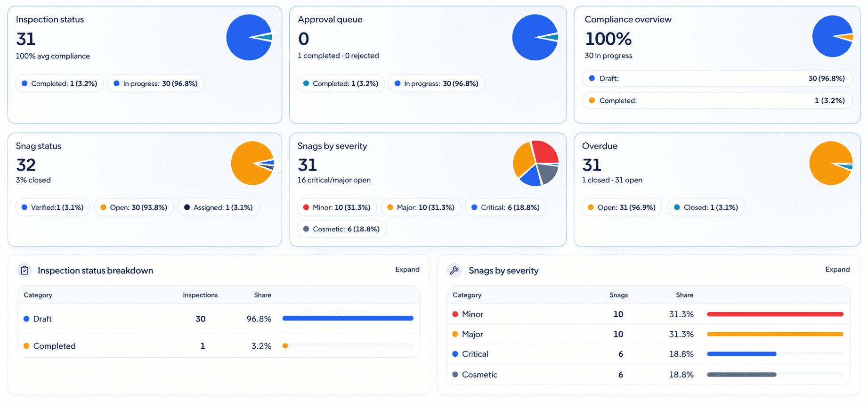Click the Completed: 1 (3.2%) row in Compliance overview
868x402 pixels.
(x=717, y=100)
